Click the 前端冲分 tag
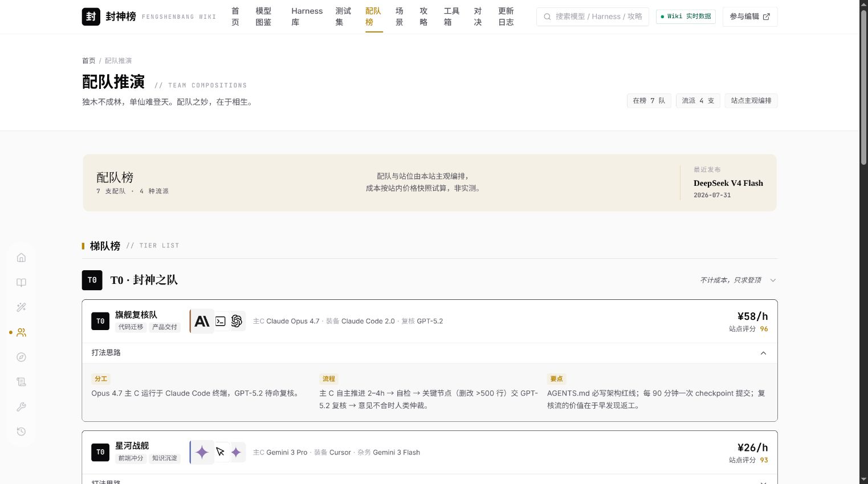 (x=131, y=458)
